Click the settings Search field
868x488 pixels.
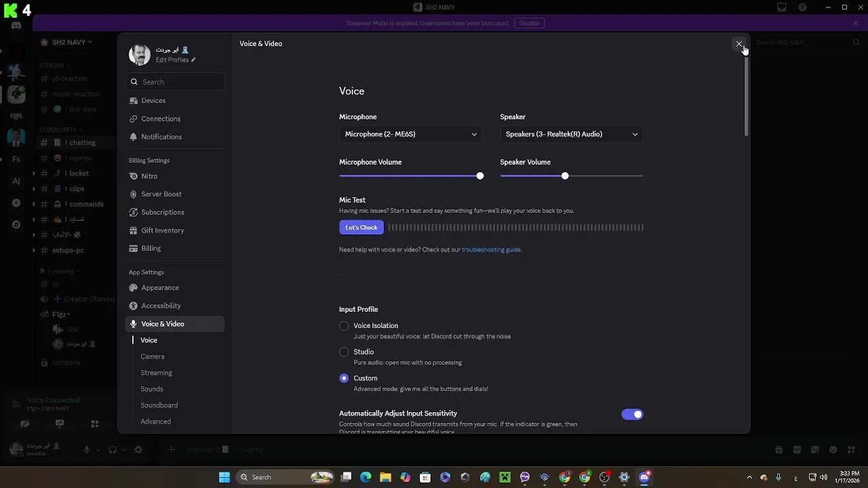(175, 82)
